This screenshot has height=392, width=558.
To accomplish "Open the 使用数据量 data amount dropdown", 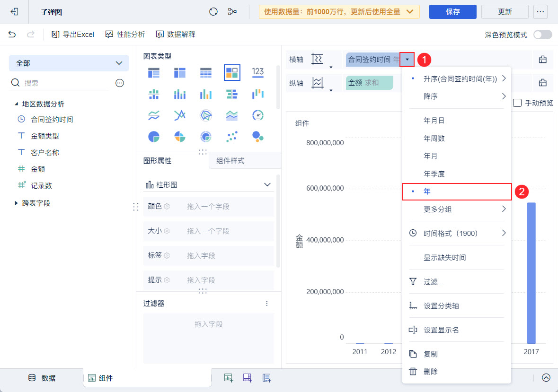I will 339,12.
